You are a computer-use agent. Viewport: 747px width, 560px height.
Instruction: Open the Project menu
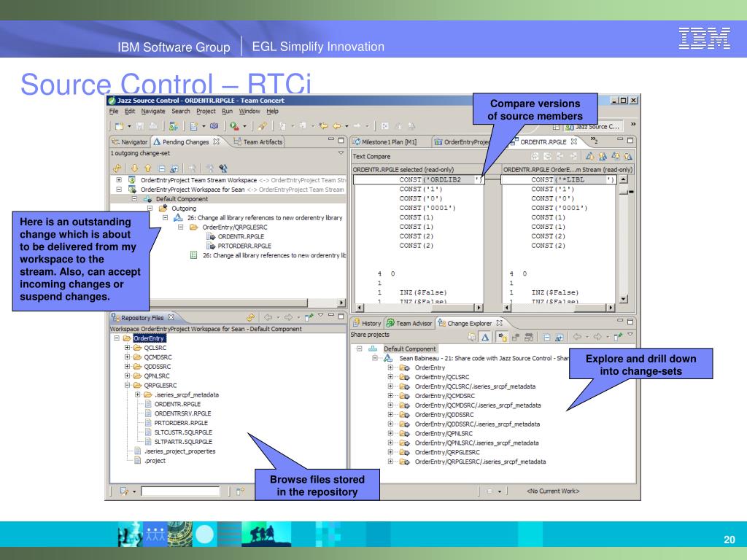[x=206, y=111]
